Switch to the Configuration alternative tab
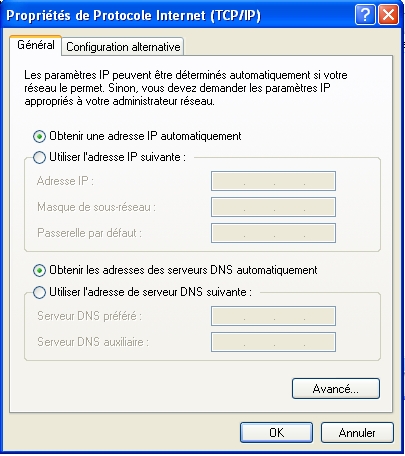 click(123, 47)
